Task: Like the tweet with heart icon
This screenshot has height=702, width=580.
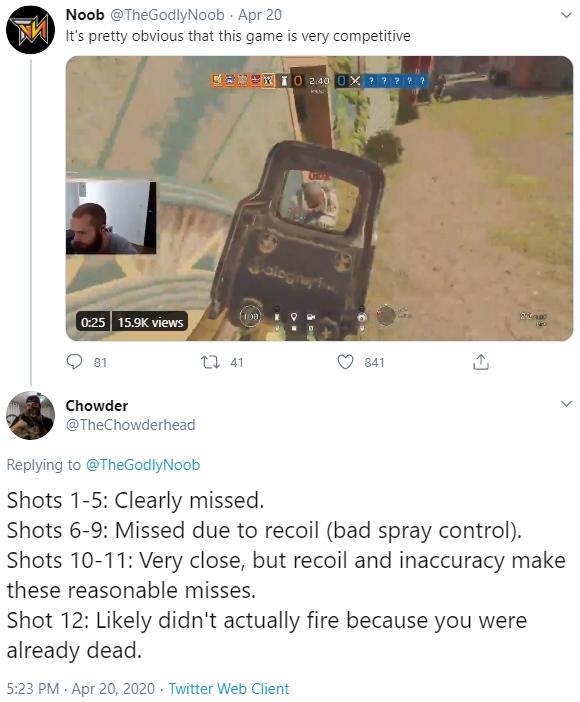Action: tap(345, 362)
